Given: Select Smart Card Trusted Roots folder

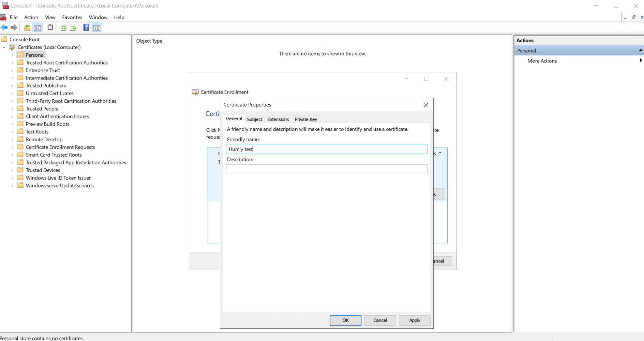Looking at the screenshot, I should point(54,155).
